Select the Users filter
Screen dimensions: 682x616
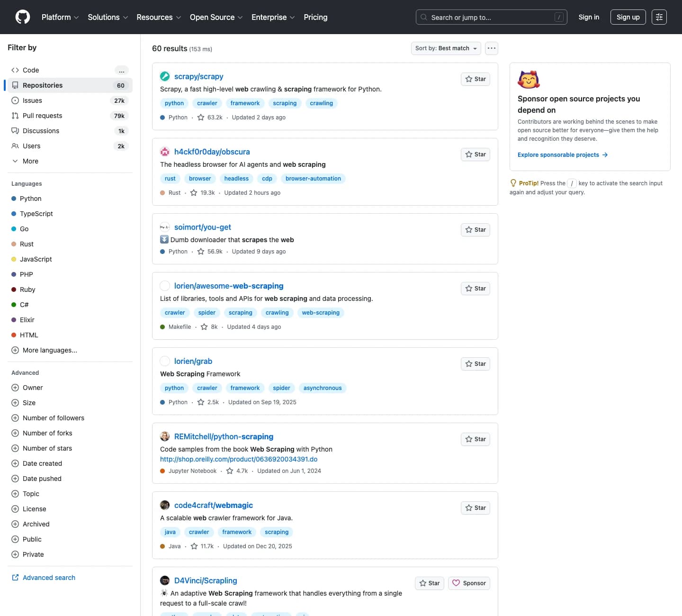pos(70,146)
